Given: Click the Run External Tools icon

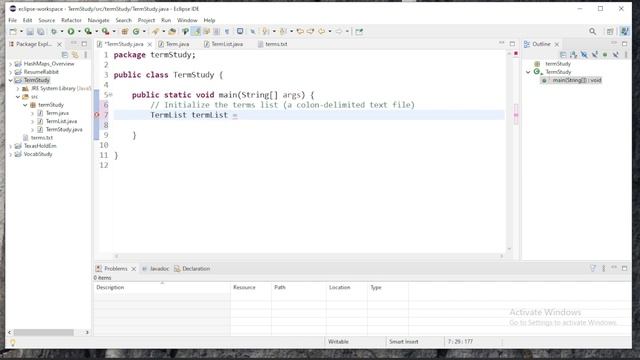Looking at the screenshot, I should coord(105,31).
